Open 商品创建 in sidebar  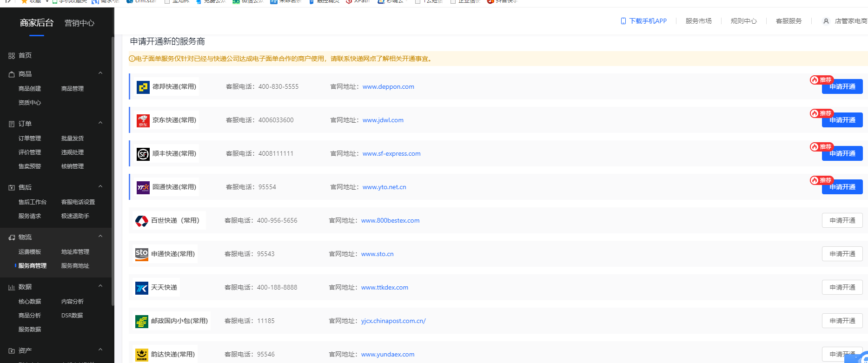click(x=30, y=89)
